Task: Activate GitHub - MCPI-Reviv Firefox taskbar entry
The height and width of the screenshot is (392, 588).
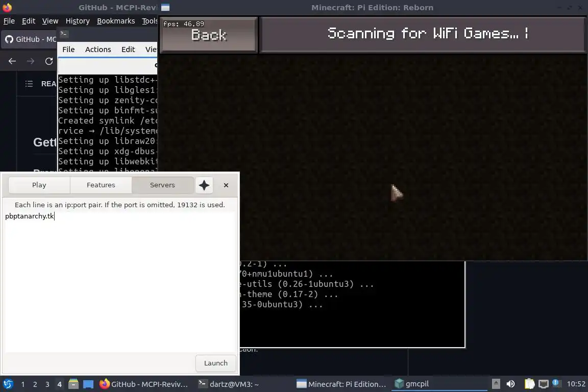Action: point(143,384)
